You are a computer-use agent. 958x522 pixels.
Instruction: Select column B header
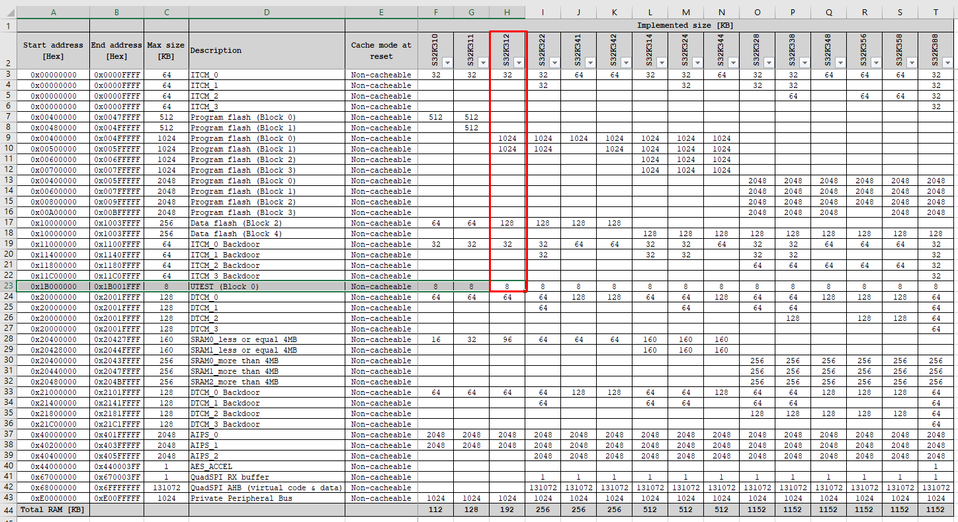(117, 12)
